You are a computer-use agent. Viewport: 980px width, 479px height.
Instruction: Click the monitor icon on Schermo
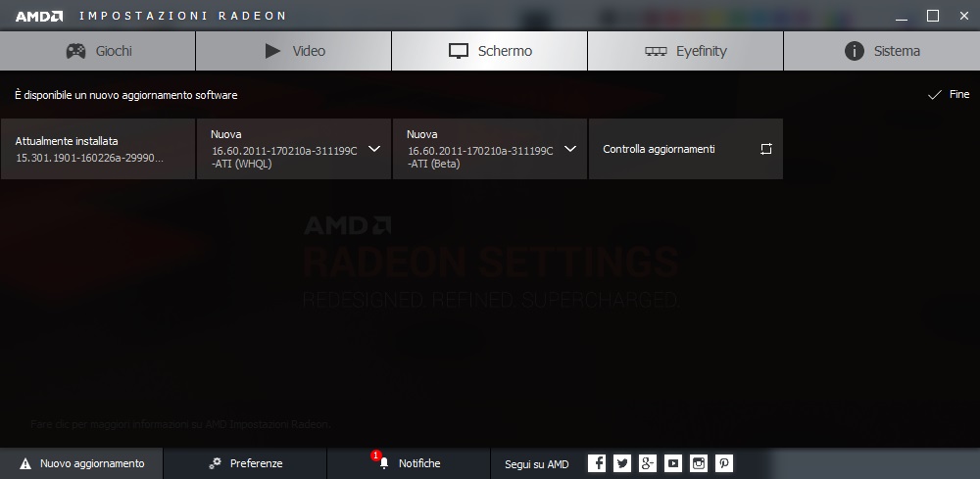(x=459, y=51)
